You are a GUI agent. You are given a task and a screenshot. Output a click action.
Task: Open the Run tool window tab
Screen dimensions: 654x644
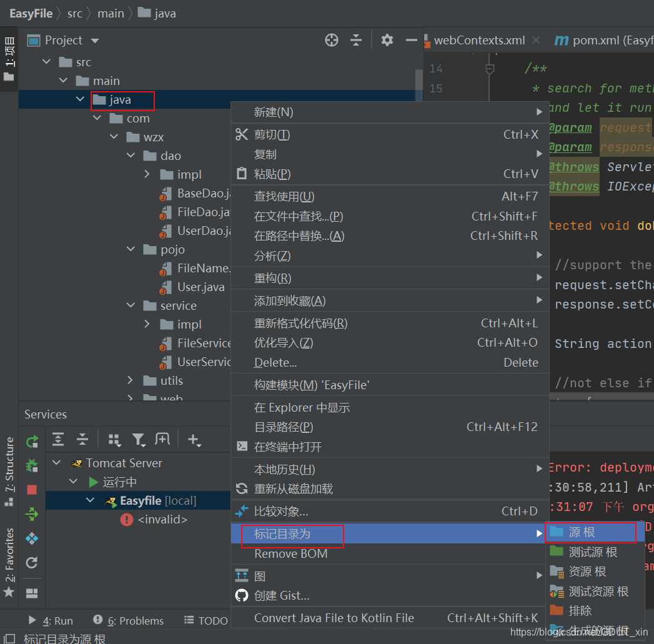(51, 621)
